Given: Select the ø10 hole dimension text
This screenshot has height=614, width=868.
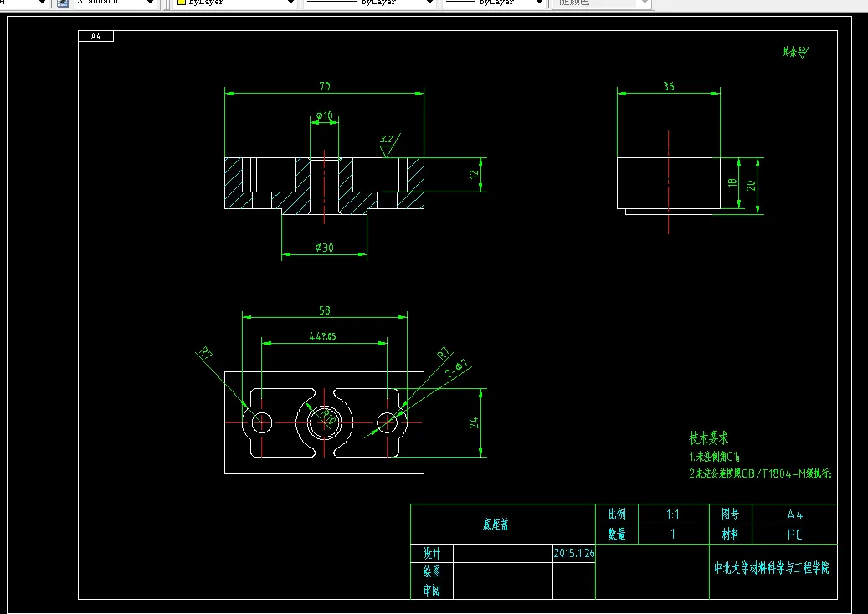Looking at the screenshot, I should coord(325,115).
